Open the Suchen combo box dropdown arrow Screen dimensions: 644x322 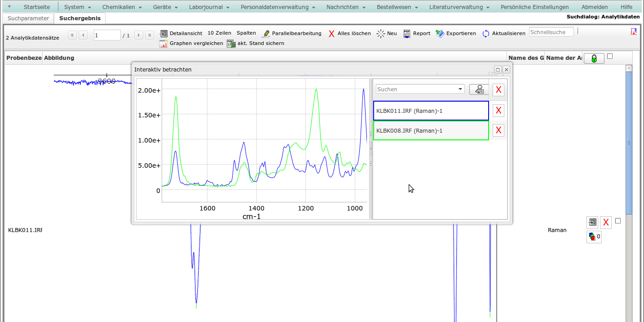(x=460, y=89)
